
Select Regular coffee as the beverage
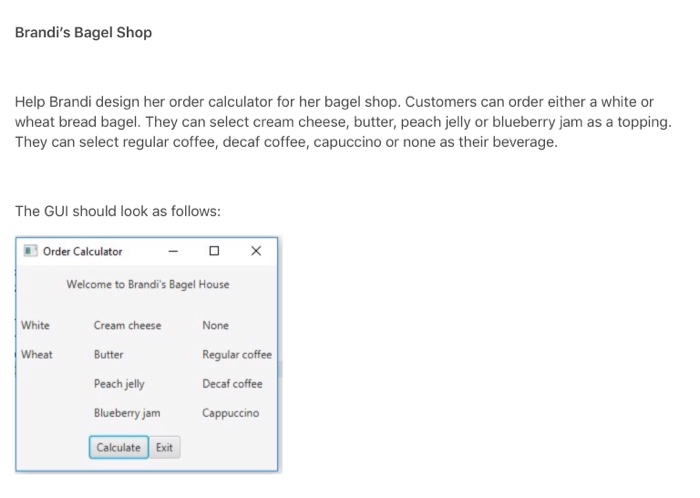pos(237,355)
